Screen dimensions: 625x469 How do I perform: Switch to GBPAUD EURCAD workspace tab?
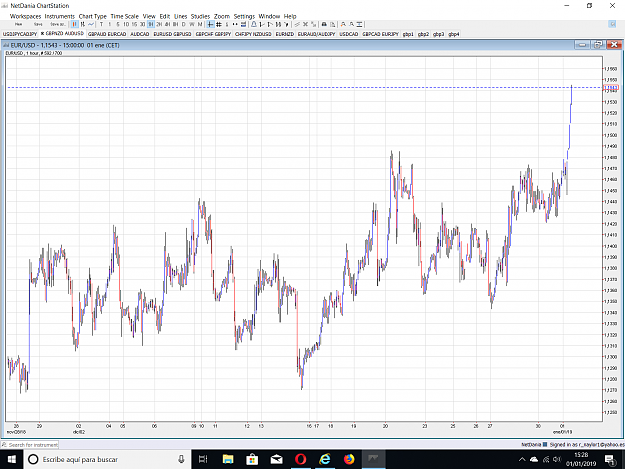[x=107, y=34]
